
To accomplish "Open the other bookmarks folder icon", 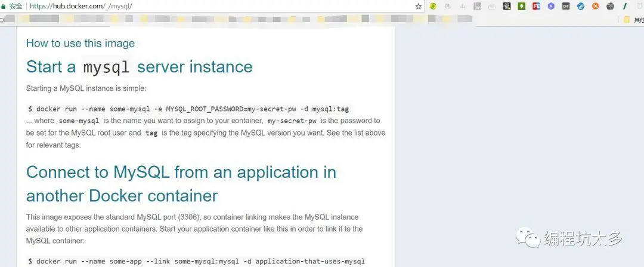I will tap(627, 19).
